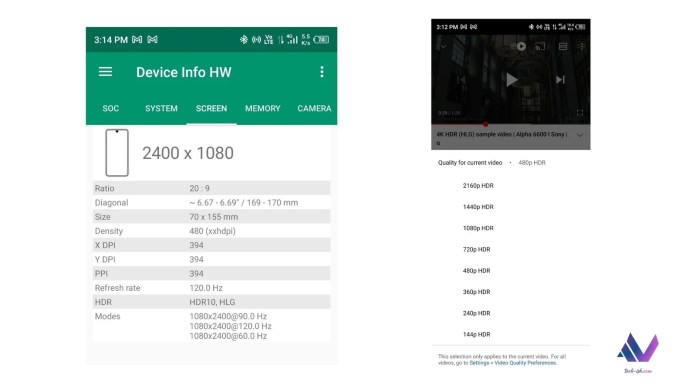Tap the Bluetooth status icon in Device Info status bar
This screenshot has height=392, width=696.
click(x=243, y=40)
